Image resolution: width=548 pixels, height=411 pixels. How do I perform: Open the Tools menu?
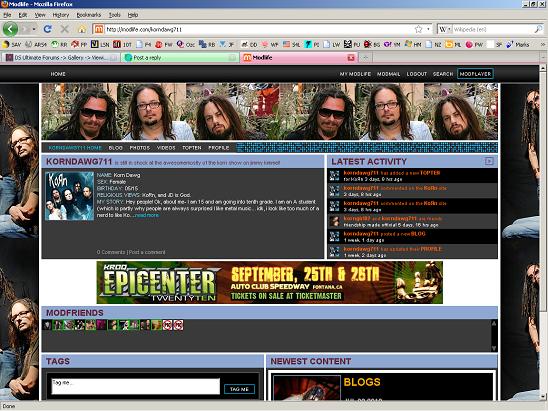tap(114, 15)
